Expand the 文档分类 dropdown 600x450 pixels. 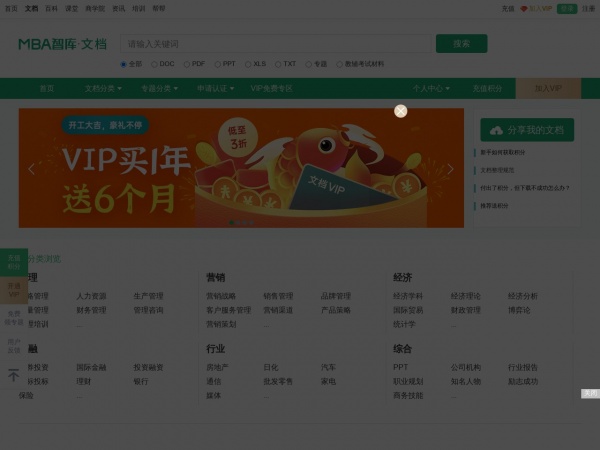pyautogui.click(x=103, y=88)
